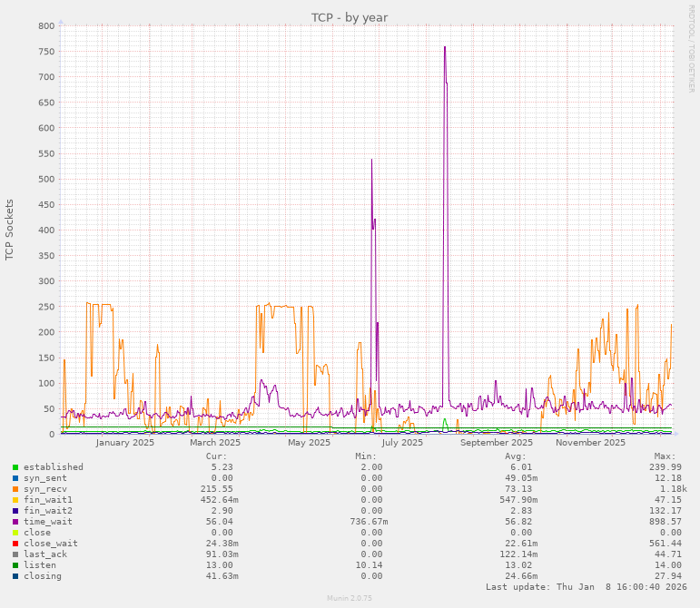Click the green established legend swatch
The image size is (700, 608).
click(15, 467)
